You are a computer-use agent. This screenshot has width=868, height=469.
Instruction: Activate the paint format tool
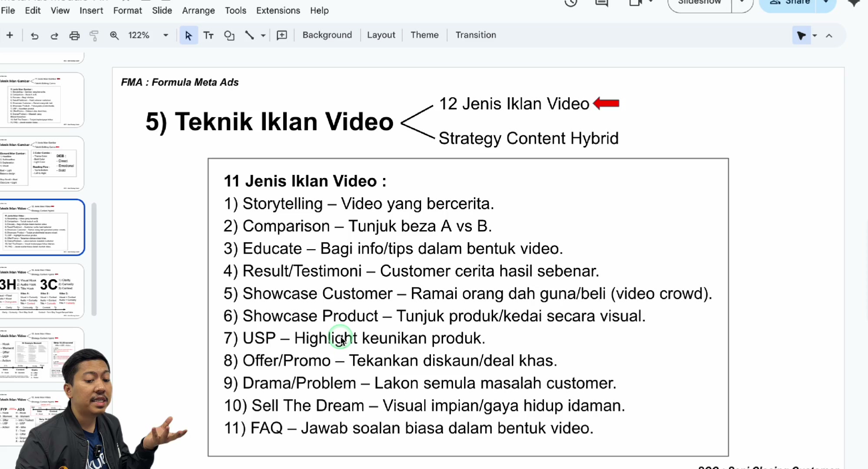[94, 36]
